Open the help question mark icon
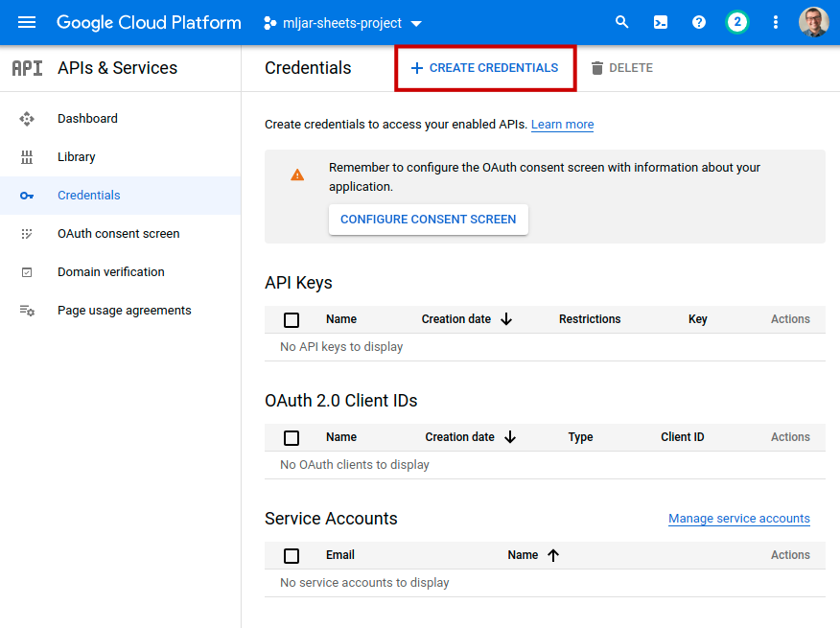840x628 pixels. 699,22
